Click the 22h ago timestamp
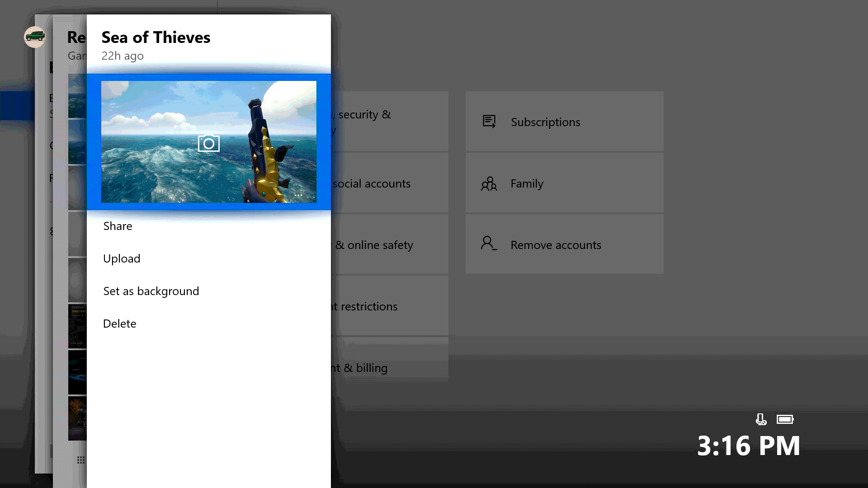868x488 pixels. tap(123, 56)
